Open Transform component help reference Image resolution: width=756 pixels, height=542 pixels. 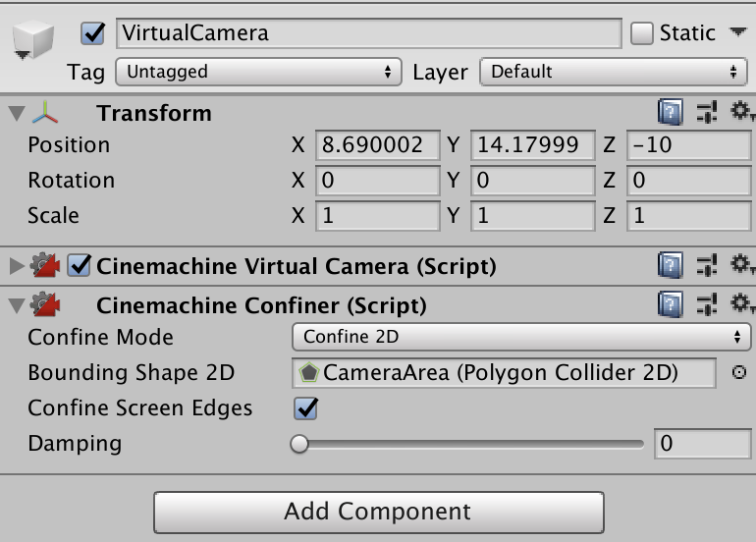[x=671, y=112]
